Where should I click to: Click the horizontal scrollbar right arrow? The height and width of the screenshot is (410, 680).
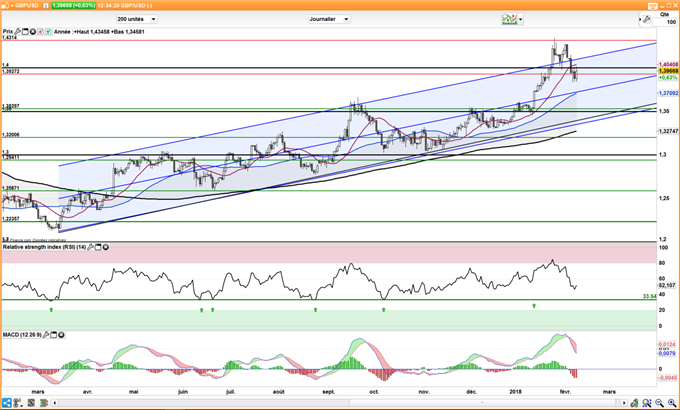click(624, 403)
